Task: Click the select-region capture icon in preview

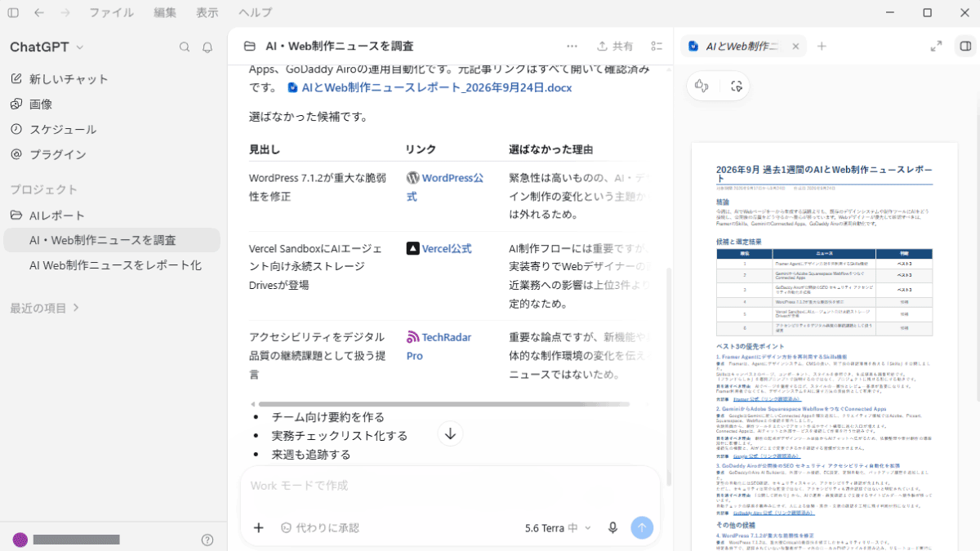Action: point(736,86)
